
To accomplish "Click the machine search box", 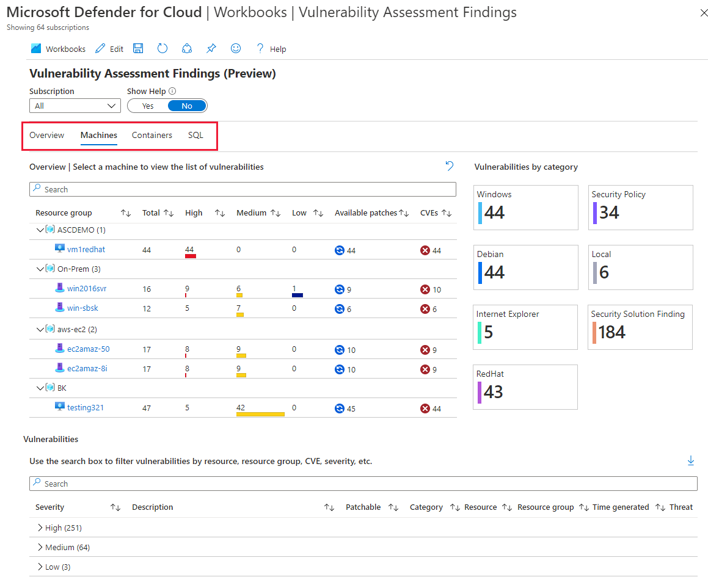I will (x=242, y=189).
